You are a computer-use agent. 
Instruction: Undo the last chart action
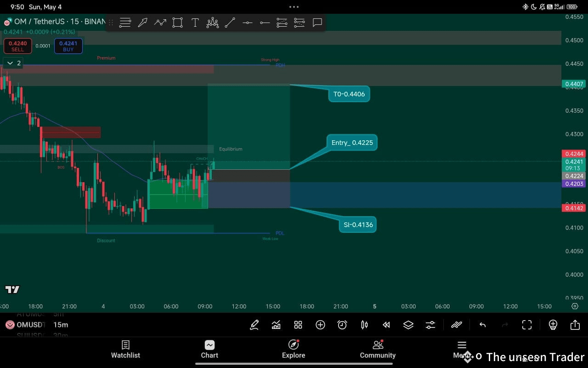click(x=482, y=325)
